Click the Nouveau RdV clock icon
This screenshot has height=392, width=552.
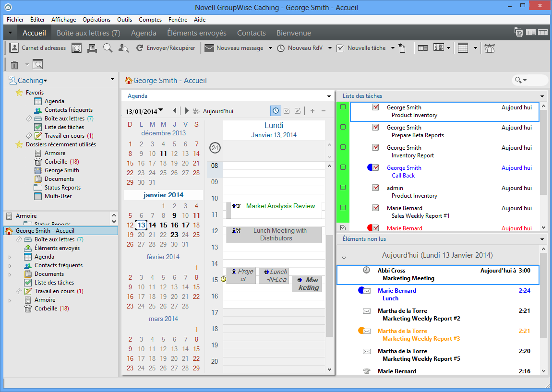[281, 48]
